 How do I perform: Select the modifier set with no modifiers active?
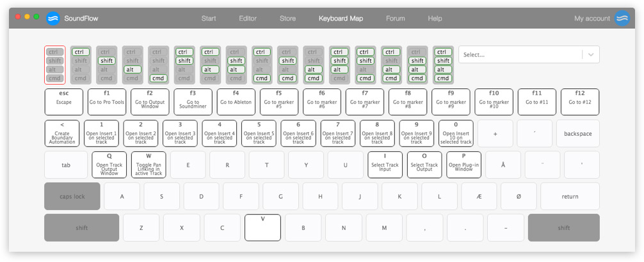[54, 65]
